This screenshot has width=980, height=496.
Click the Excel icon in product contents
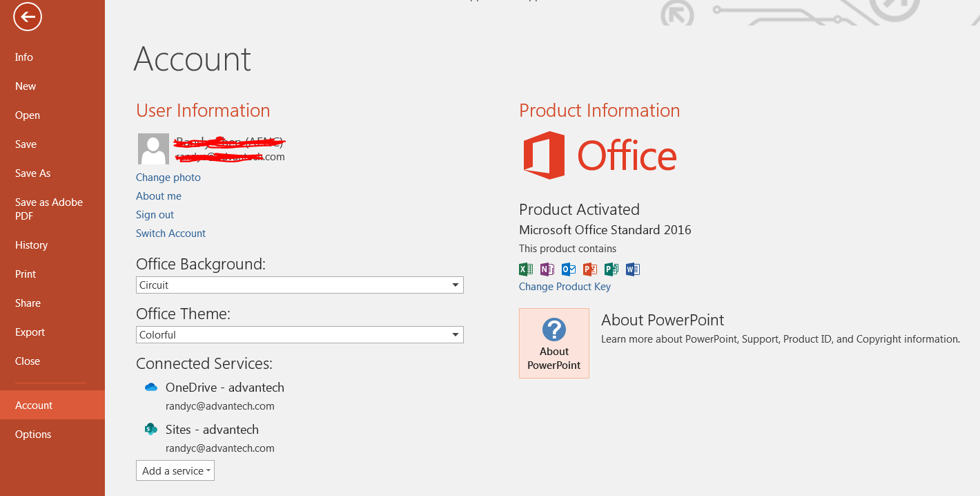coord(526,269)
